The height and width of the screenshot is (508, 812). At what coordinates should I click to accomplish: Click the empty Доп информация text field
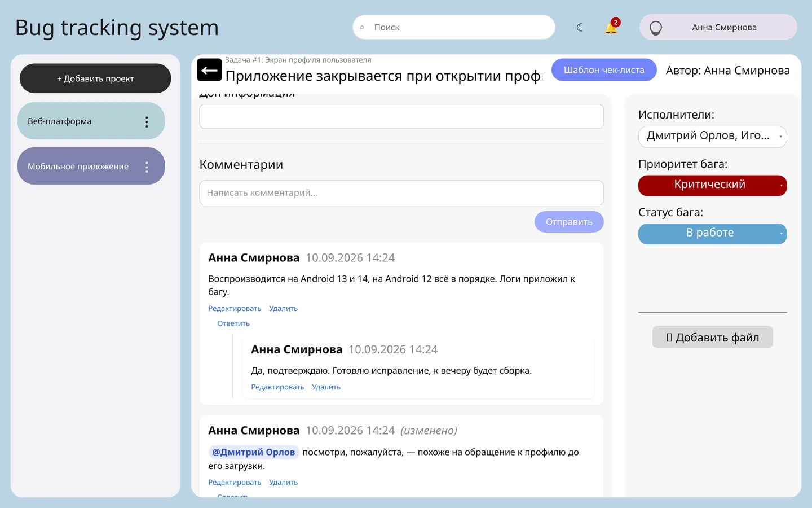[401, 116]
